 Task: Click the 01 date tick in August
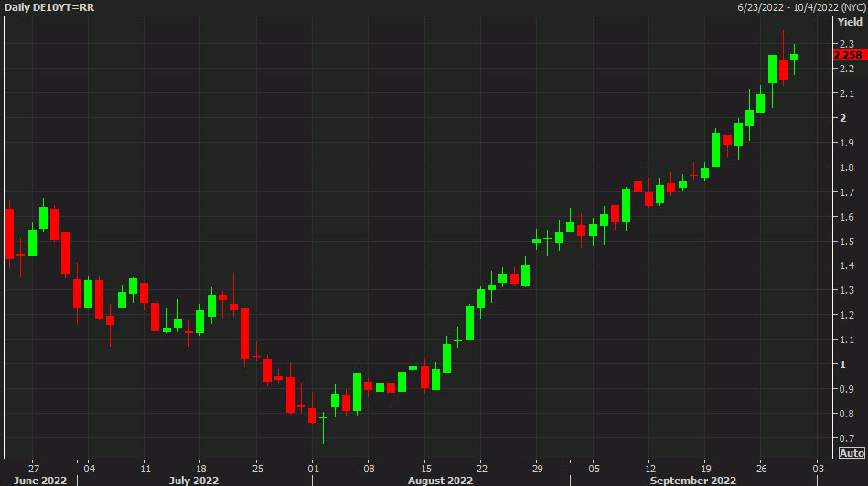point(314,469)
